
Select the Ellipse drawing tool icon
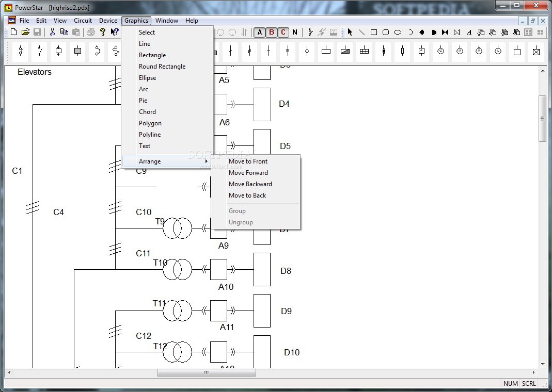click(398, 32)
